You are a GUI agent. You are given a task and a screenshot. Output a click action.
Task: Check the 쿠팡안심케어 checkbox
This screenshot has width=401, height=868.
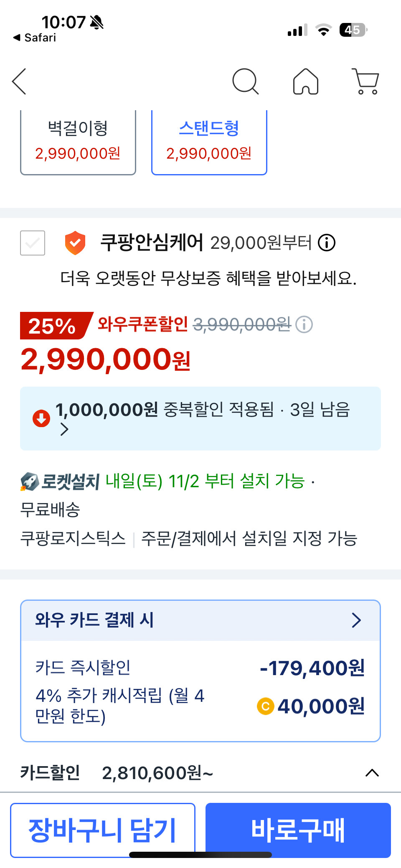click(33, 243)
